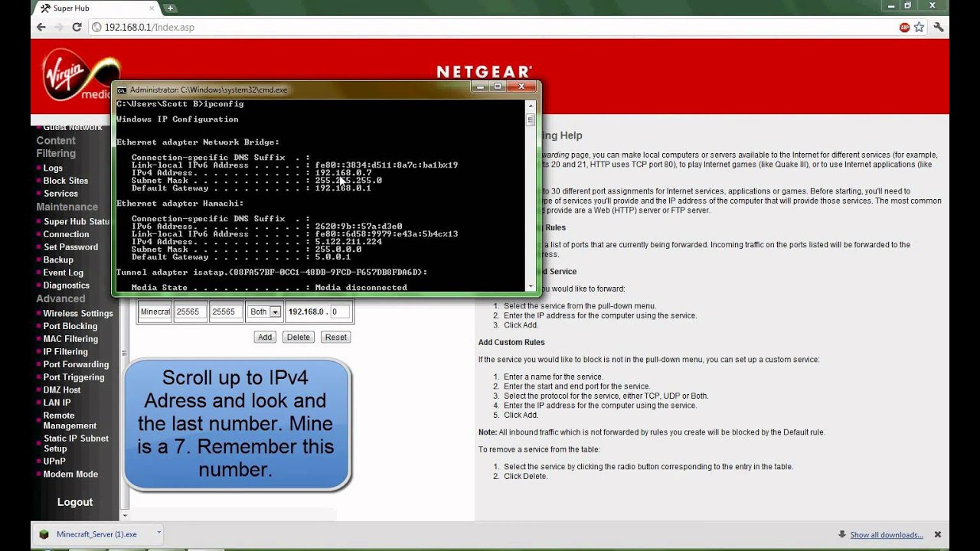Open IP Filtering page
Image resolution: width=980 pixels, height=551 pixels.
pyautogui.click(x=65, y=352)
